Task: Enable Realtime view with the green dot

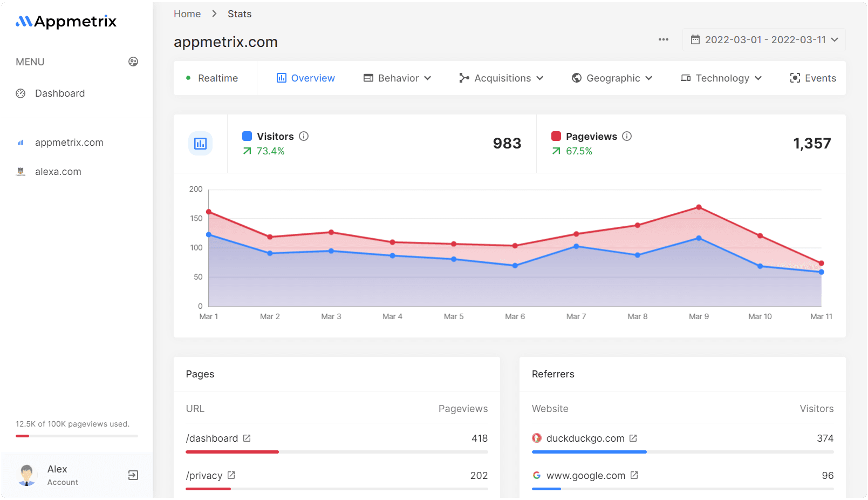Action: (188, 78)
